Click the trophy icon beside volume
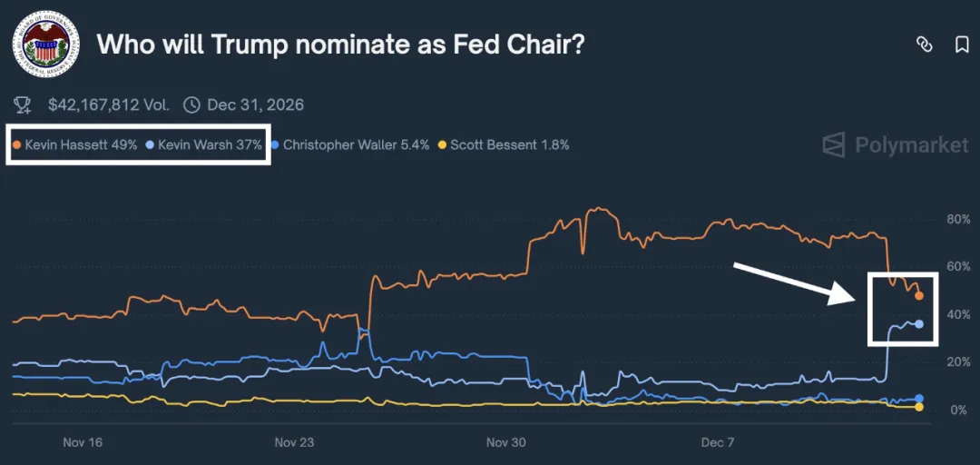Image resolution: width=980 pixels, height=465 pixels. coord(24,104)
